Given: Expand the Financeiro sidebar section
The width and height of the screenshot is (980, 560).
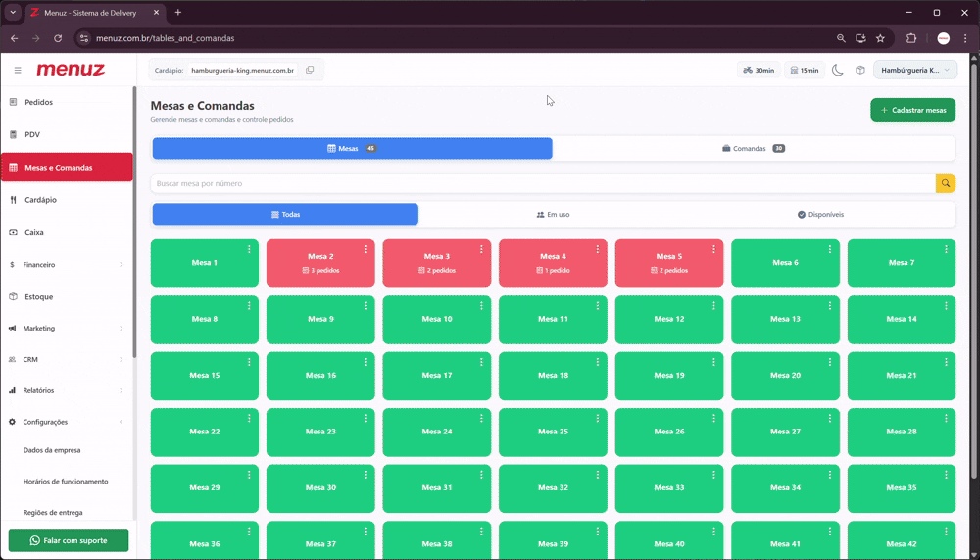Looking at the screenshot, I should pyautogui.click(x=67, y=265).
